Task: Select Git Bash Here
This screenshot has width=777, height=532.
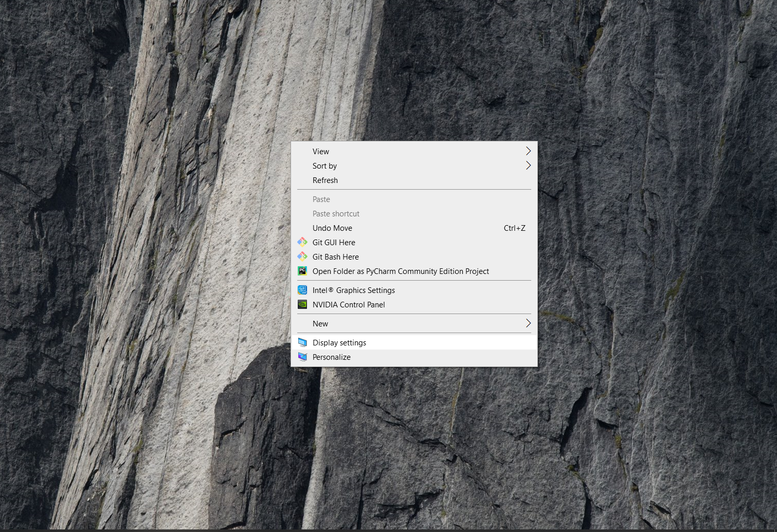Action: click(x=335, y=256)
